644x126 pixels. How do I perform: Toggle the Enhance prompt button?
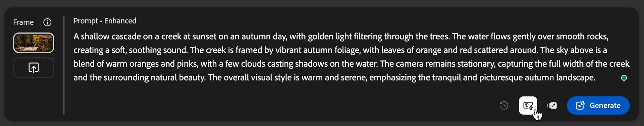coord(528,106)
